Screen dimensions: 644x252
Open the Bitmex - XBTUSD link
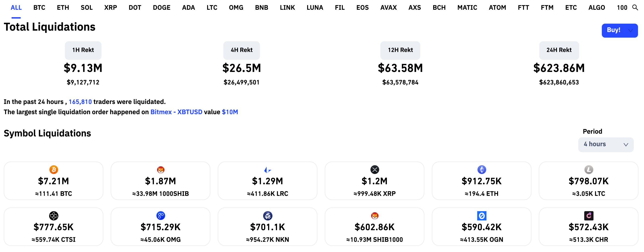(x=176, y=112)
